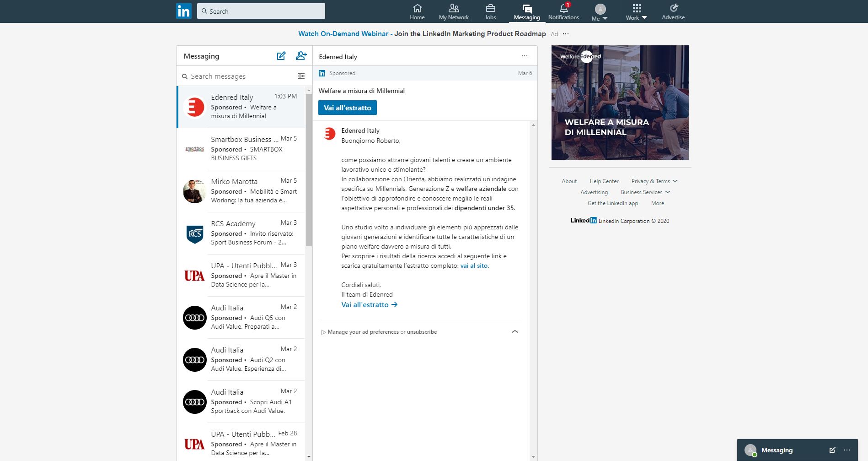Click UPA logo for Mar 3 message
Image resolution: width=868 pixels, height=461 pixels.
click(195, 276)
